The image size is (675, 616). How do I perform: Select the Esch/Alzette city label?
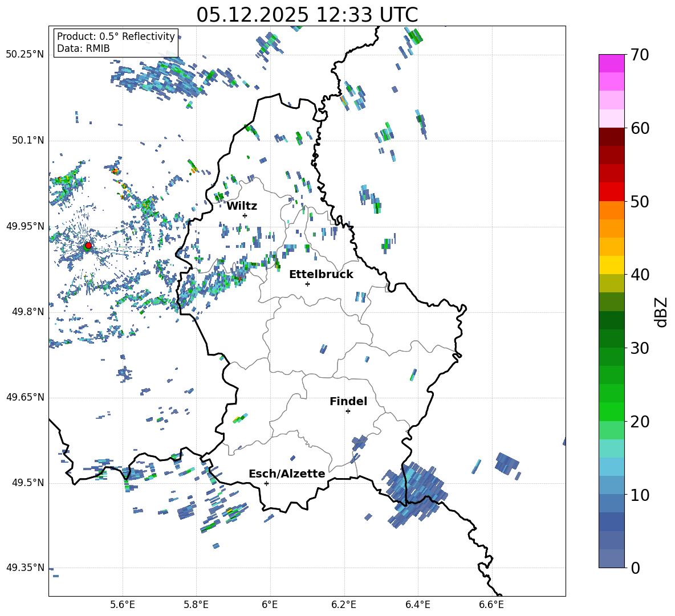tap(287, 474)
